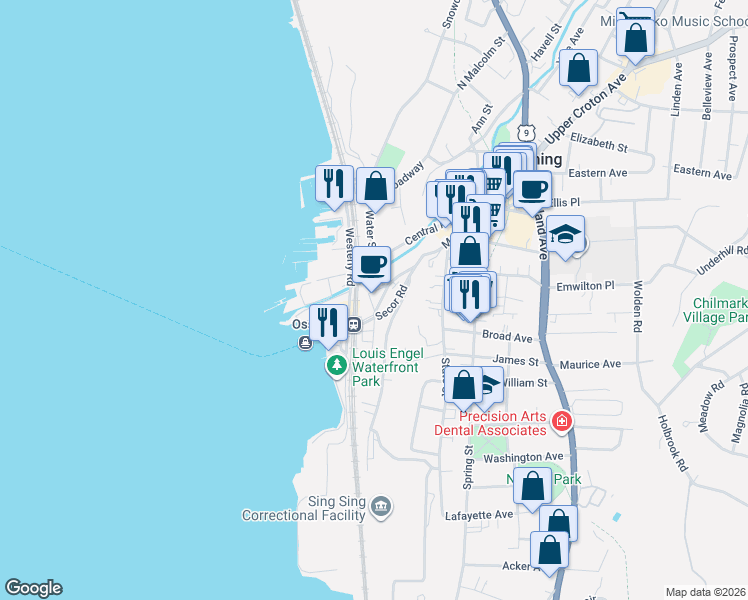The width and height of the screenshot is (748, 600).
Task: Select the shopping bag marker below Central Ave
Action: click(x=469, y=252)
